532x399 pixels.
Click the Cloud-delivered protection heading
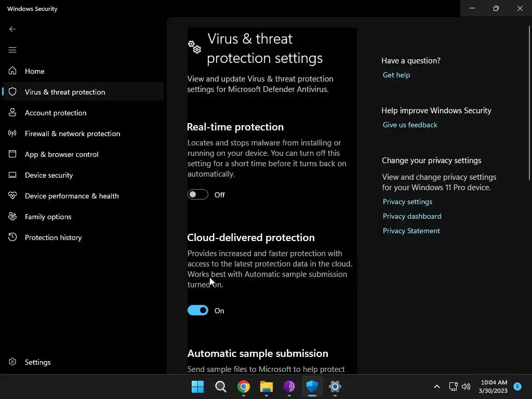coord(251,237)
